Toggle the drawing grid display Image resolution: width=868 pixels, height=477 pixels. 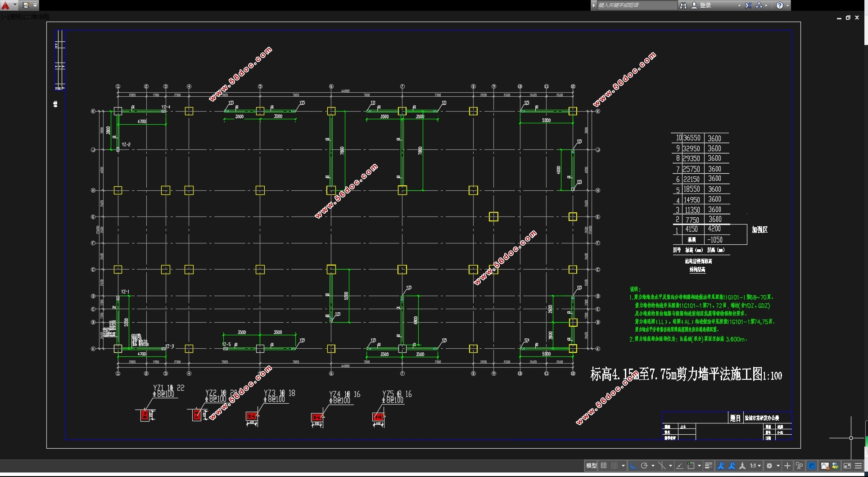coord(604,466)
